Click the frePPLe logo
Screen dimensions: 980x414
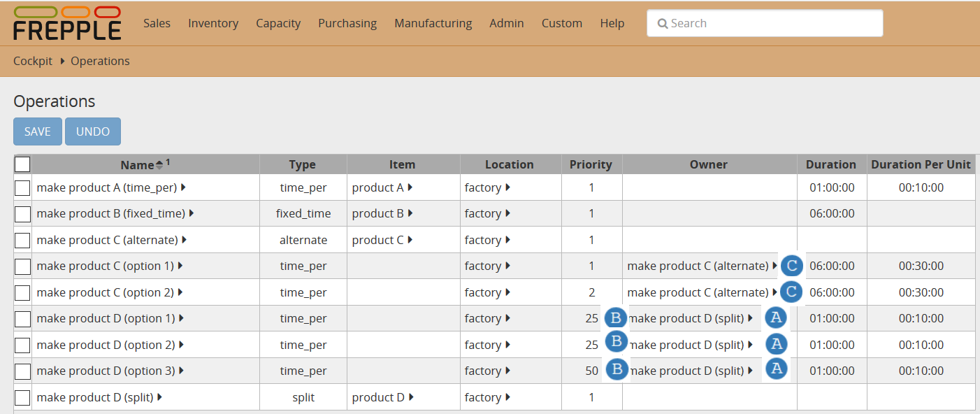[67, 23]
